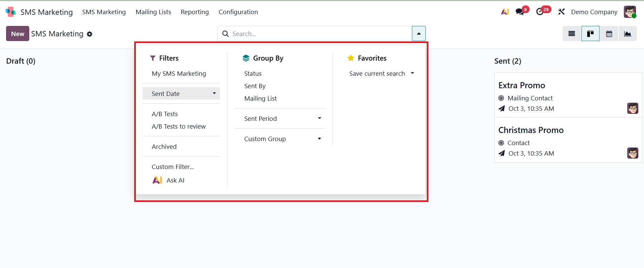This screenshot has height=268, width=644.
Task: Toggle the My SMS Marketing filter
Action: (179, 73)
